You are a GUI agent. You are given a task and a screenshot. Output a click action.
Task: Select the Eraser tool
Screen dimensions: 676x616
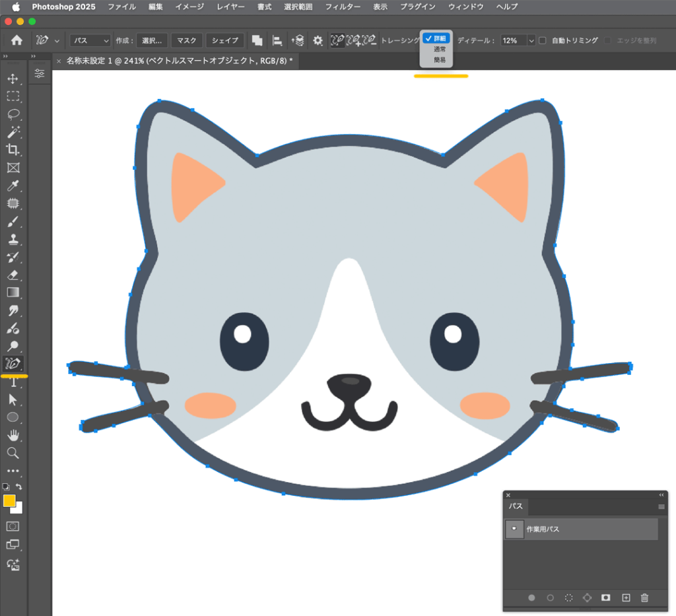pos(13,275)
